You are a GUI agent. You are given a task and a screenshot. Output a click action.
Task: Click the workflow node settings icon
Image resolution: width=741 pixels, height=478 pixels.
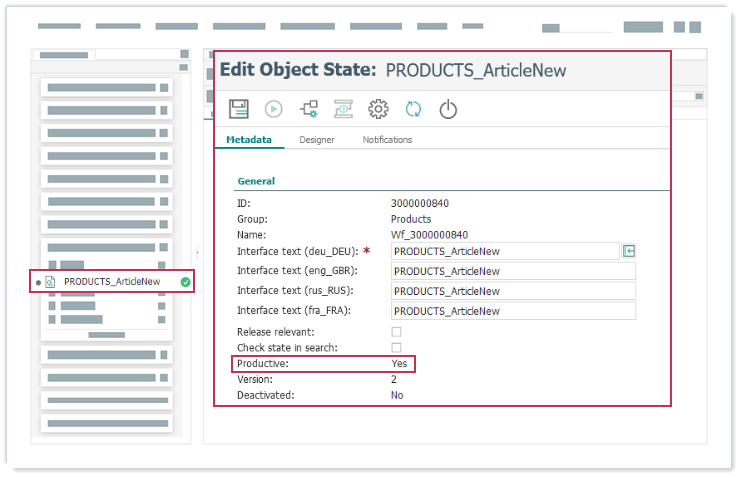(308, 109)
